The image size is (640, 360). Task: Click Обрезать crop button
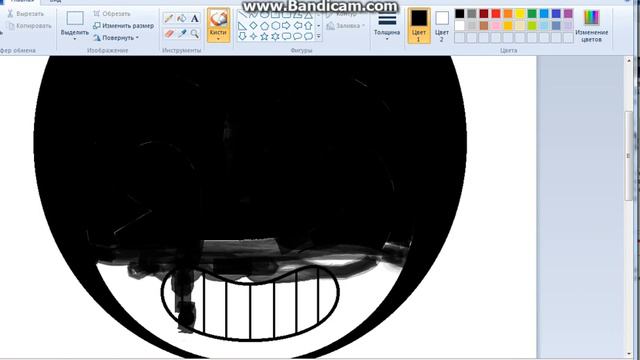(x=112, y=14)
